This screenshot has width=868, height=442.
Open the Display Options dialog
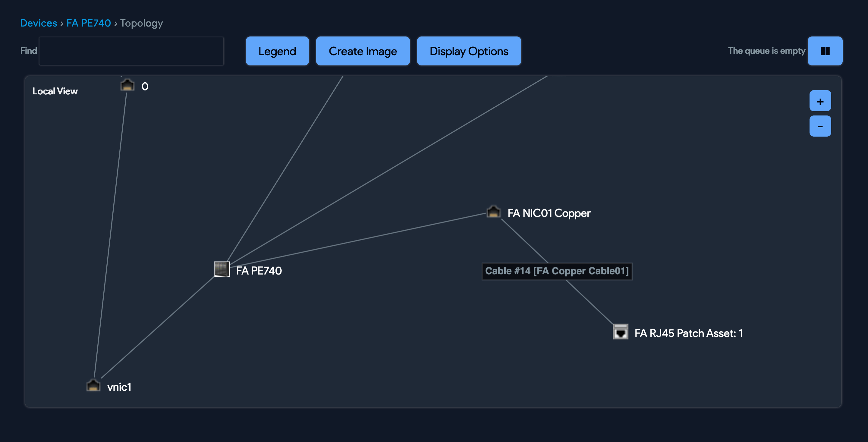pyautogui.click(x=469, y=51)
